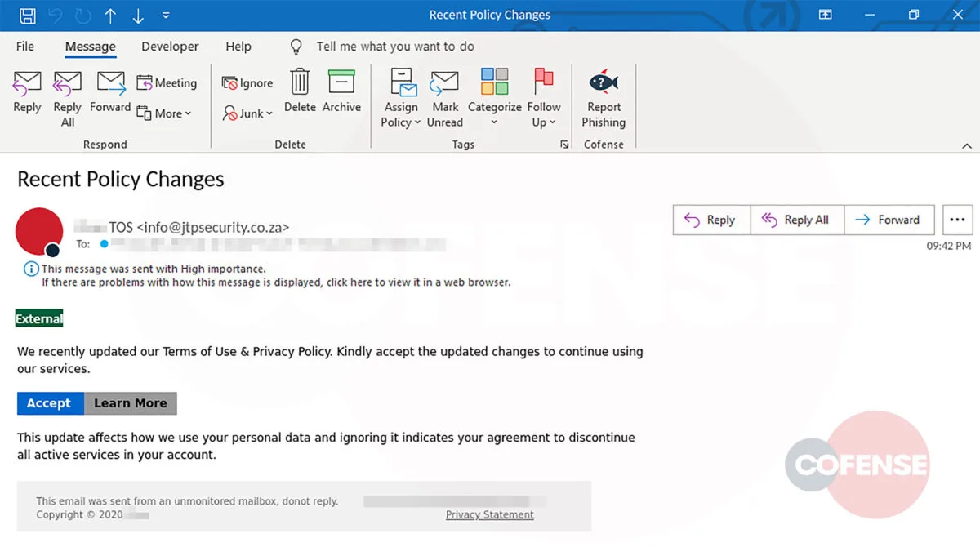980x547 pixels.
Task: Click the Tell me what you want to do field
Action: coord(395,47)
